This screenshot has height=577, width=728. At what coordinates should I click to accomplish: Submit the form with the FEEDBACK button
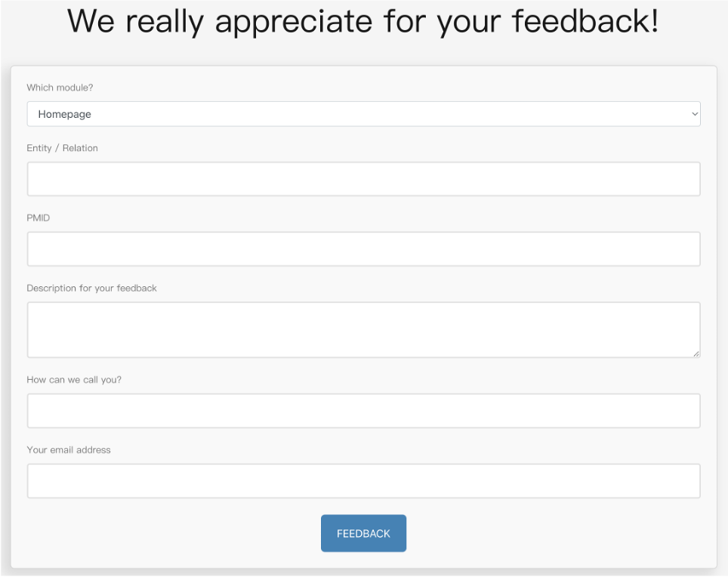tap(363, 533)
